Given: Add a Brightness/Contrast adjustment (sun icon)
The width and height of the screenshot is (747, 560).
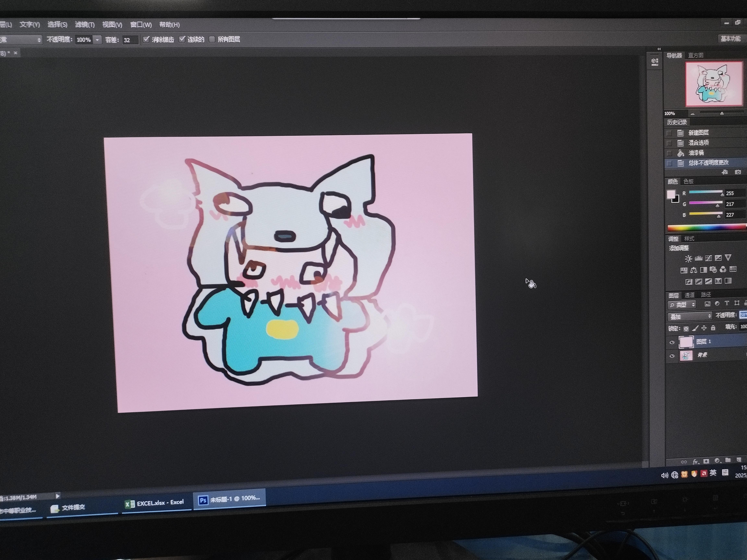Looking at the screenshot, I should pyautogui.click(x=688, y=259).
